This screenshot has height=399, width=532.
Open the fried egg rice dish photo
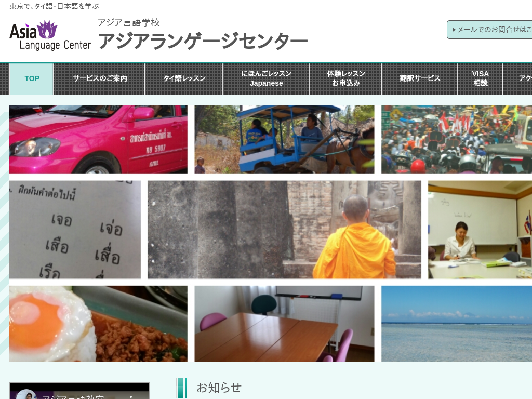98,324
